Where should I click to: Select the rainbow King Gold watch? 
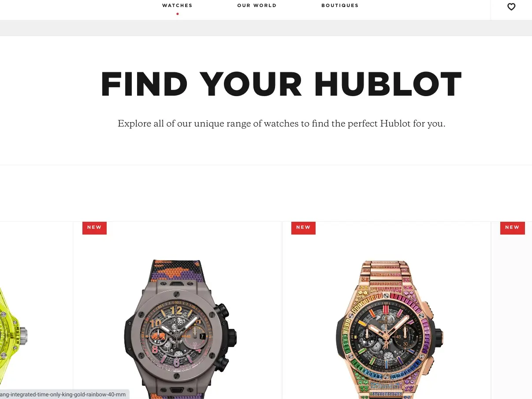point(389,329)
